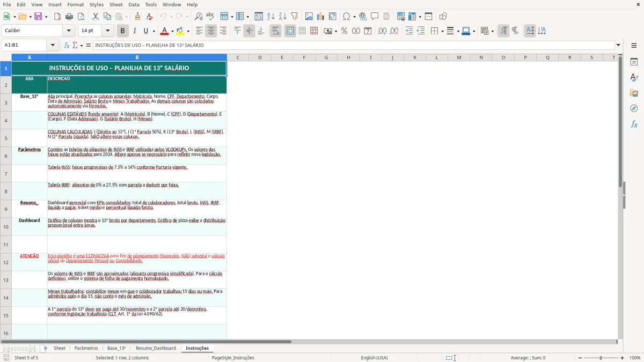Run spelling check
This screenshot has width=644, height=362.
pos(210,17)
